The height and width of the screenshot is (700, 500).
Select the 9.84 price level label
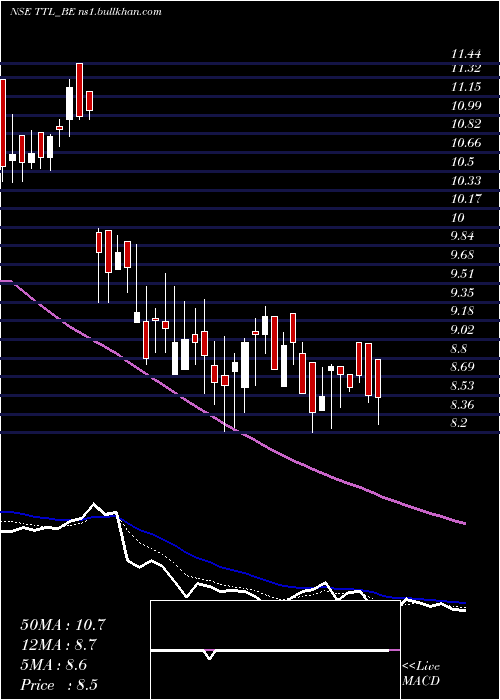[x=462, y=236]
